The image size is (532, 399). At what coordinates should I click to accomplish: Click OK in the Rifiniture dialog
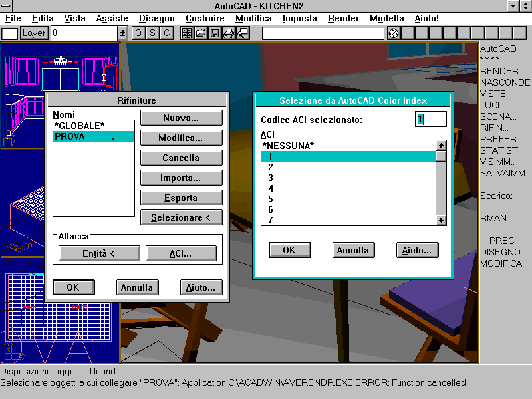(x=74, y=287)
